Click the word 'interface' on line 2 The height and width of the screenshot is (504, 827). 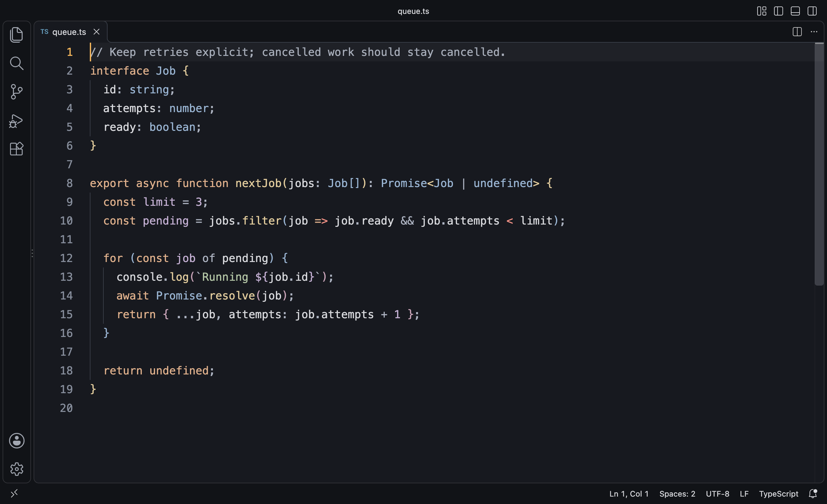click(x=120, y=71)
